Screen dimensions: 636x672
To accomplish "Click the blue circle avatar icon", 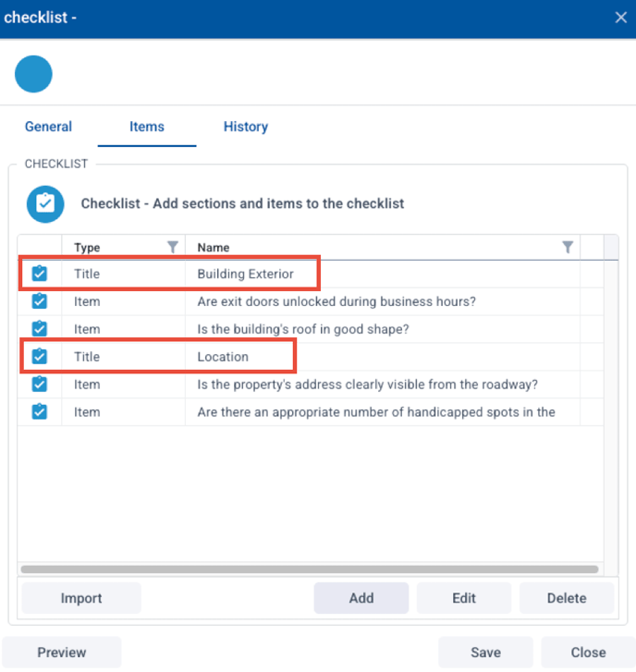I will (x=33, y=74).
